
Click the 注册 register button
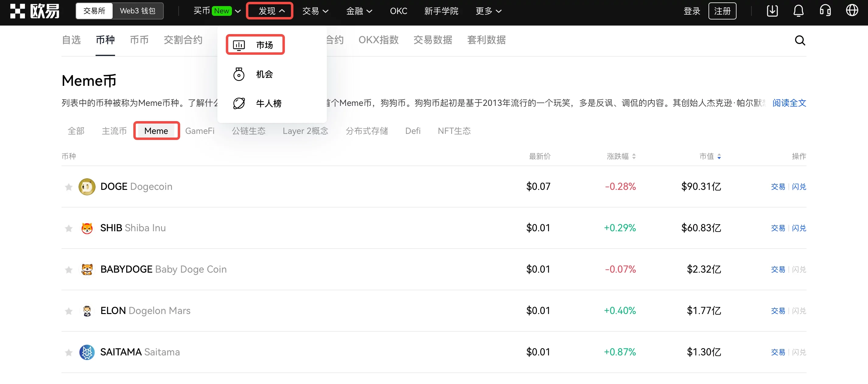[722, 11]
